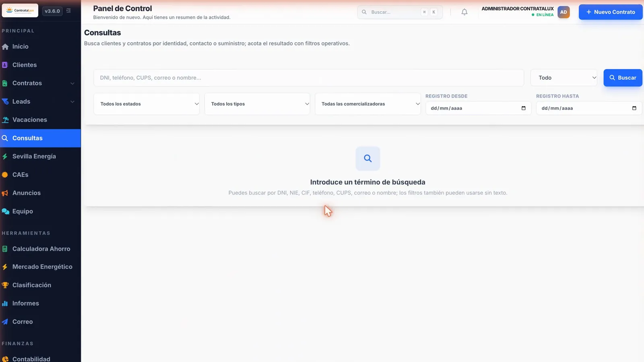Open the AD user avatar

click(563, 12)
